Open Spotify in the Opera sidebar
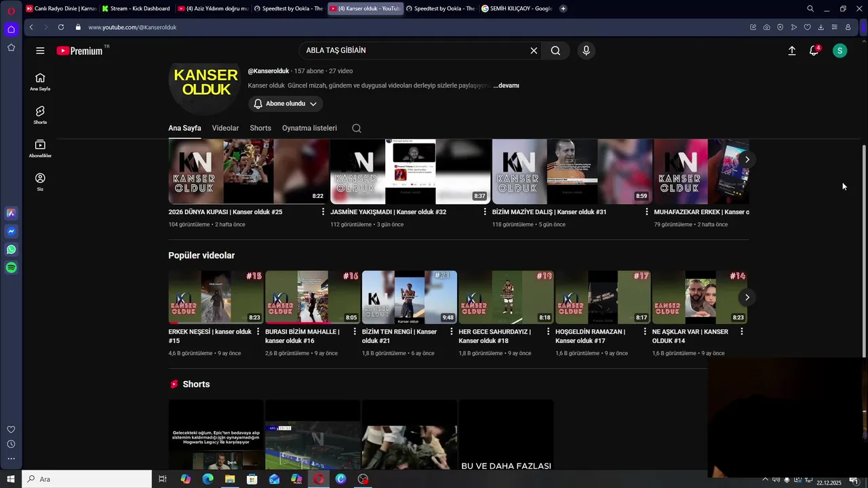 [x=11, y=268]
